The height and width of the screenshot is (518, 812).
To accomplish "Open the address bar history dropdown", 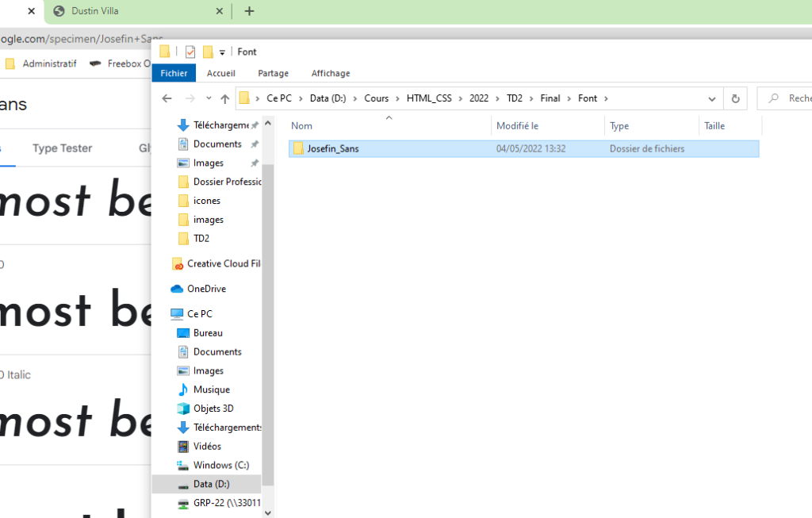I will click(x=712, y=98).
